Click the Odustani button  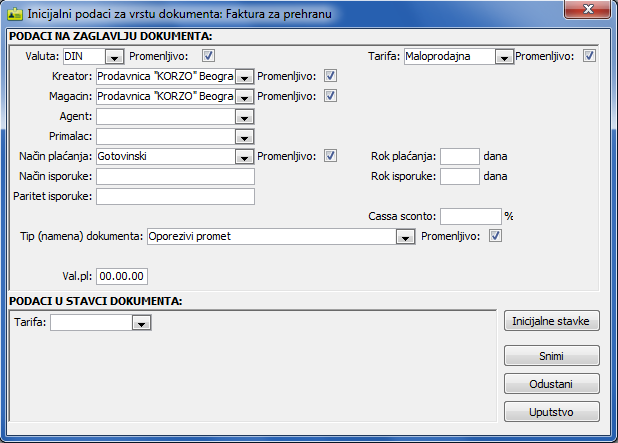point(553,384)
